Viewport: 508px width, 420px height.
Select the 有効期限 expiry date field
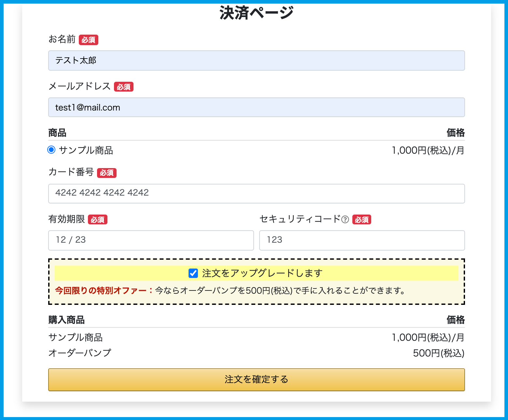[x=151, y=240]
